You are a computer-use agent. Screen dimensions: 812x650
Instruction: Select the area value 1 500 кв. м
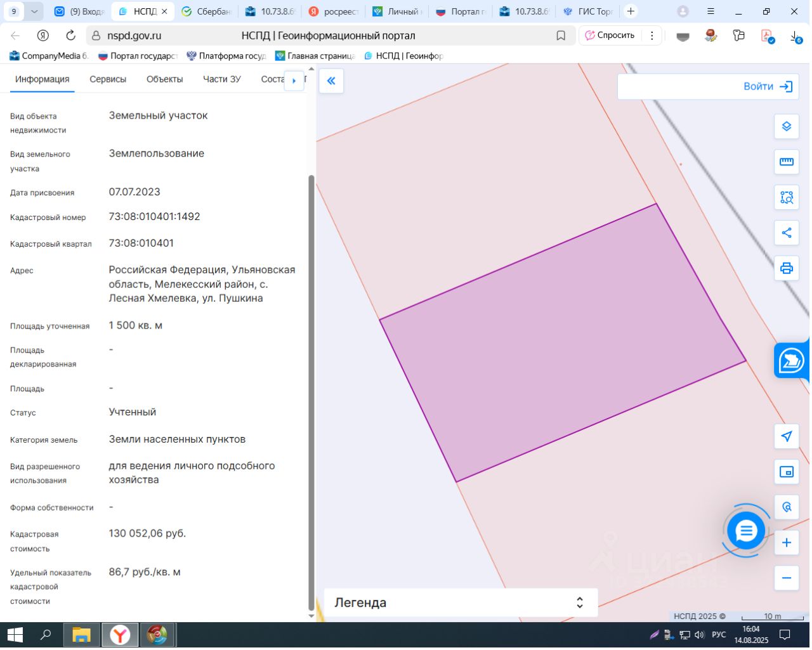click(x=136, y=326)
